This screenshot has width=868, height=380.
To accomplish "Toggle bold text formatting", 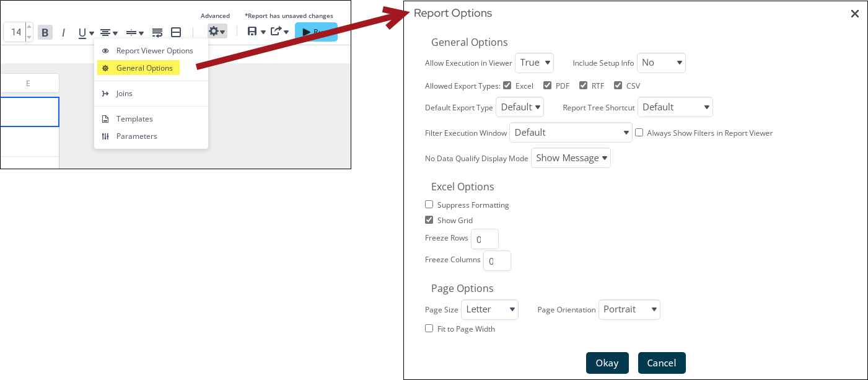I will [45, 32].
